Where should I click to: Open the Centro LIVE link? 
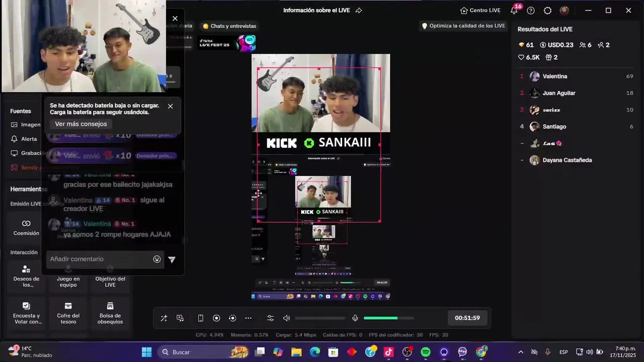[x=480, y=10]
